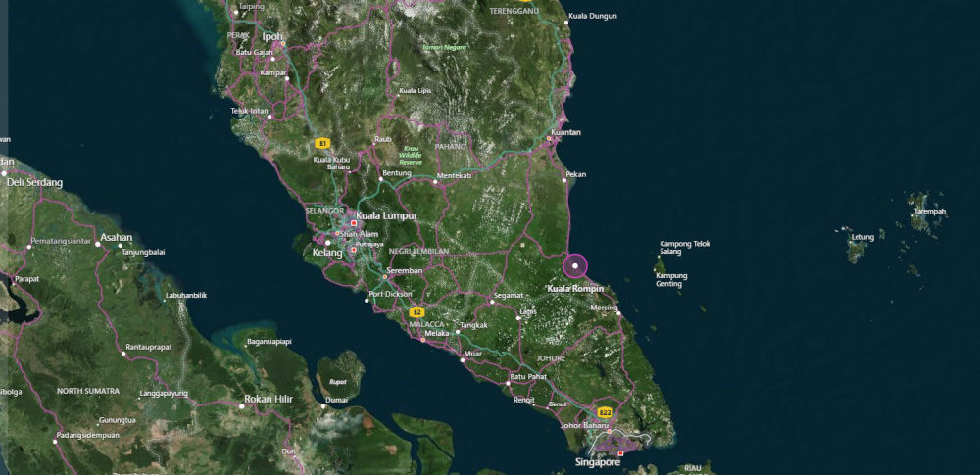This screenshot has width=980, height=475.
Task: Click the Letung island label
Action: pos(861,236)
